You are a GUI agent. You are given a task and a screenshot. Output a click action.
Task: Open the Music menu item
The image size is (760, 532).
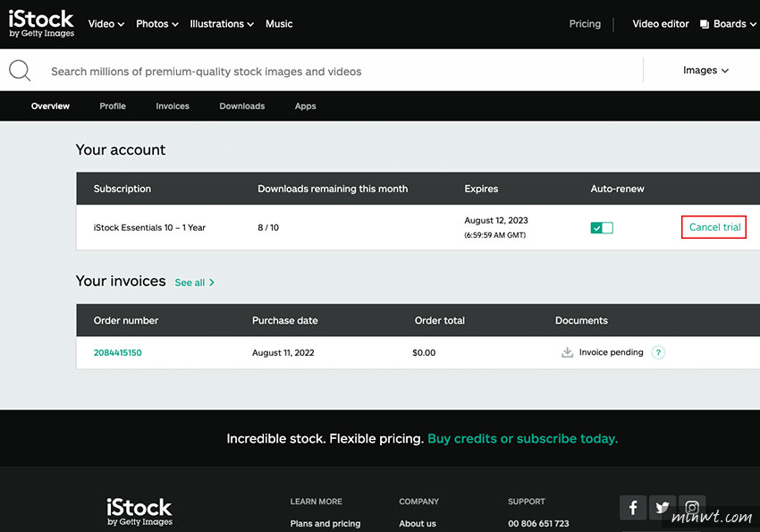pyautogui.click(x=279, y=24)
